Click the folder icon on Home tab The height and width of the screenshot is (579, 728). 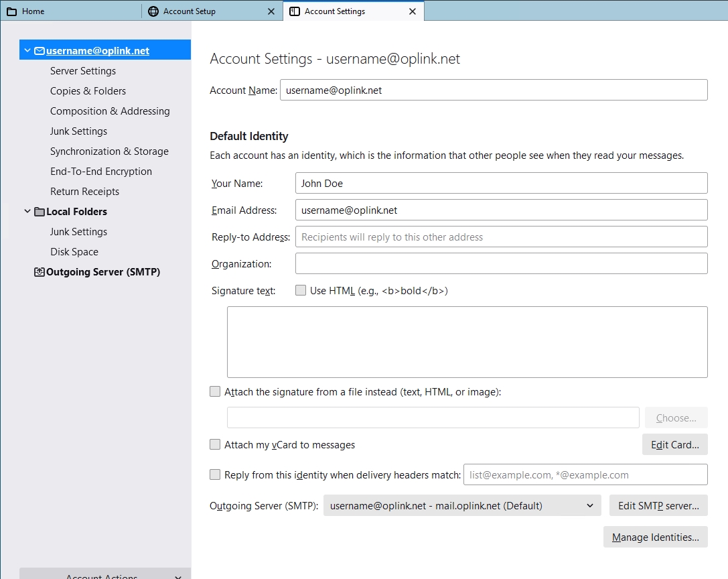[11, 11]
